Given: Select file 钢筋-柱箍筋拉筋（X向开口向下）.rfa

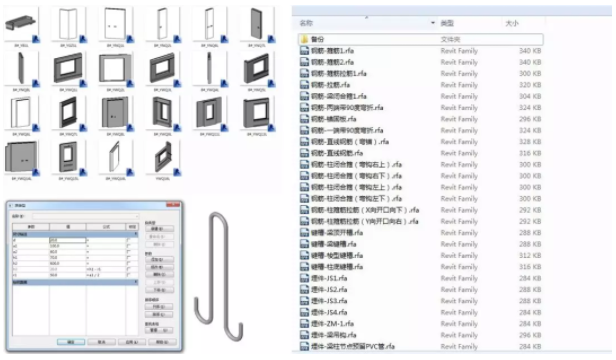Looking at the screenshot, I should coord(365,210).
